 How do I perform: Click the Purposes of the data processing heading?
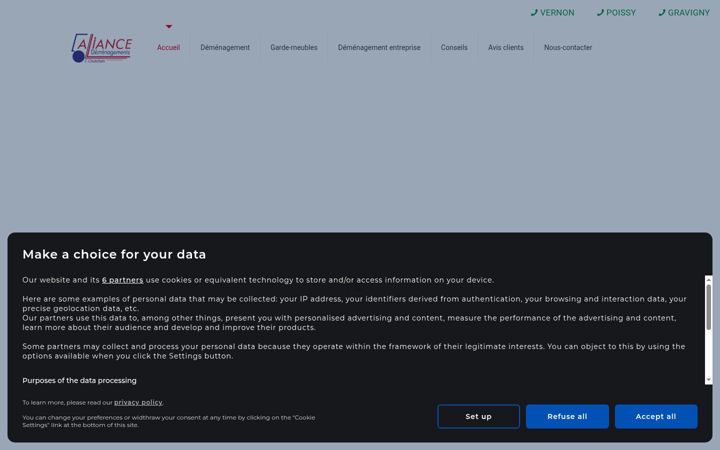(x=79, y=381)
